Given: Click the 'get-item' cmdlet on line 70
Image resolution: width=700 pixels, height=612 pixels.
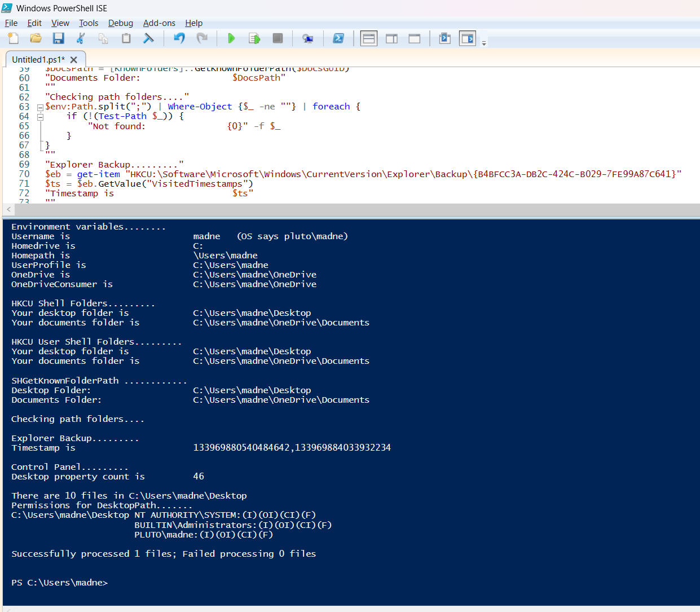Looking at the screenshot, I should point(99,174).
